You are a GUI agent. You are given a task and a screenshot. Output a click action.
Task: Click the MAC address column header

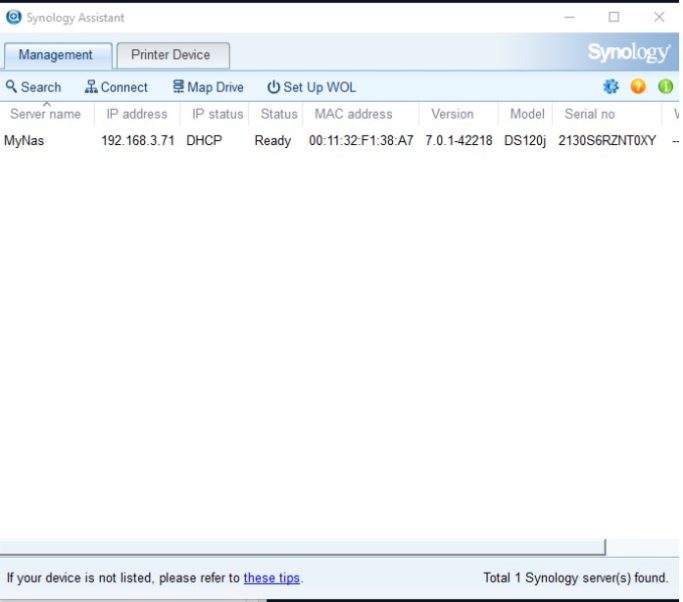(x=353, y=114)
